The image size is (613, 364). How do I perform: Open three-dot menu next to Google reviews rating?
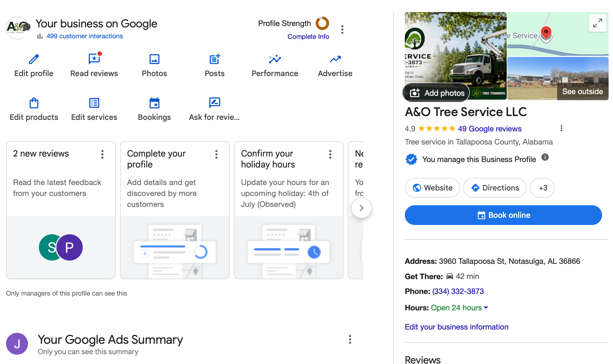561,128
